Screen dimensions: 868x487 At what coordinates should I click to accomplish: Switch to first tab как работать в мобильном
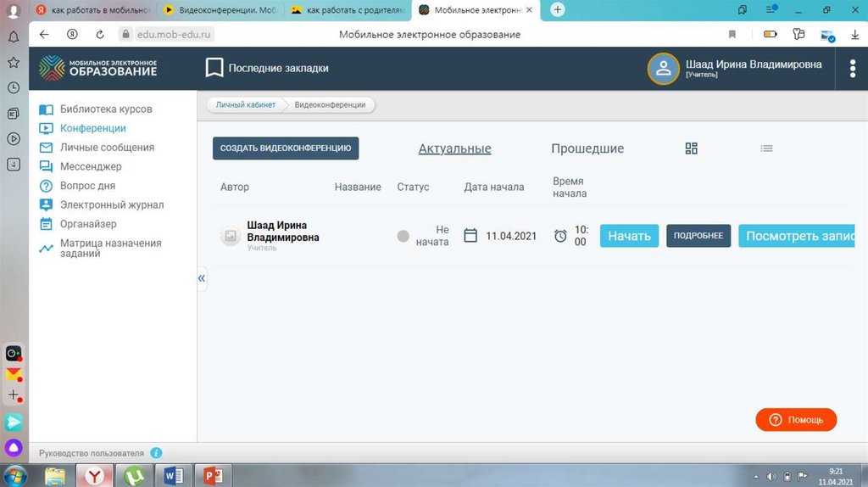(93, 10)
